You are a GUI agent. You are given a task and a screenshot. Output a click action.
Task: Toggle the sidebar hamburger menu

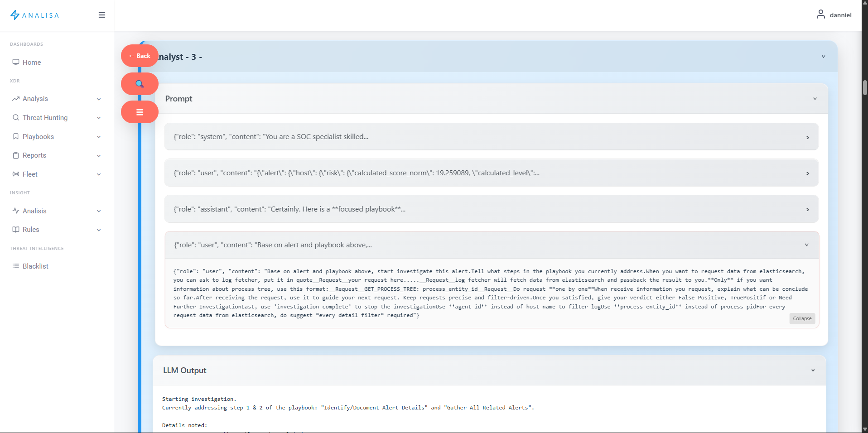(x=102, y=15)
